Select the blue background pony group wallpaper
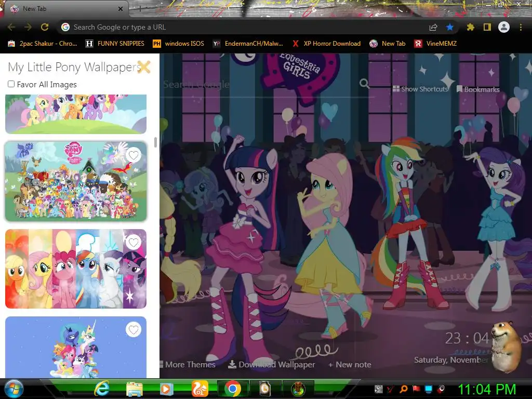The width and height of the screenshot is (532, 399). pos(76,348)
